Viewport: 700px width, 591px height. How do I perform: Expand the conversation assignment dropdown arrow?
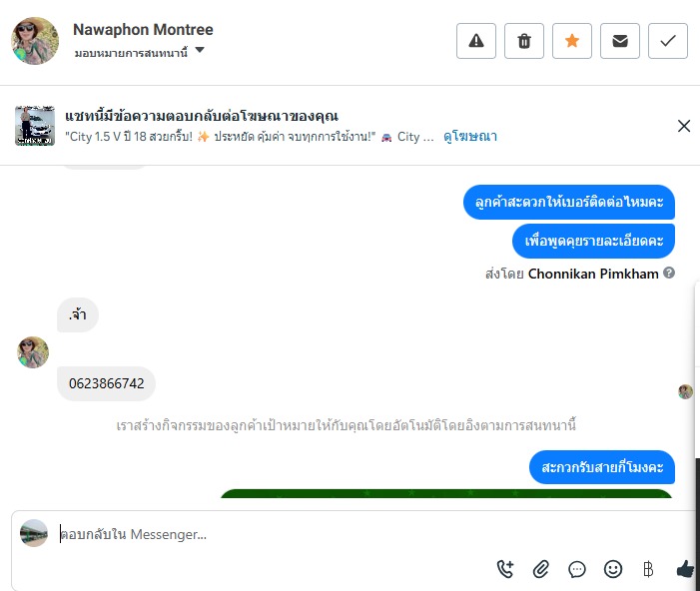pyautogui.click(x=200, y=51)
